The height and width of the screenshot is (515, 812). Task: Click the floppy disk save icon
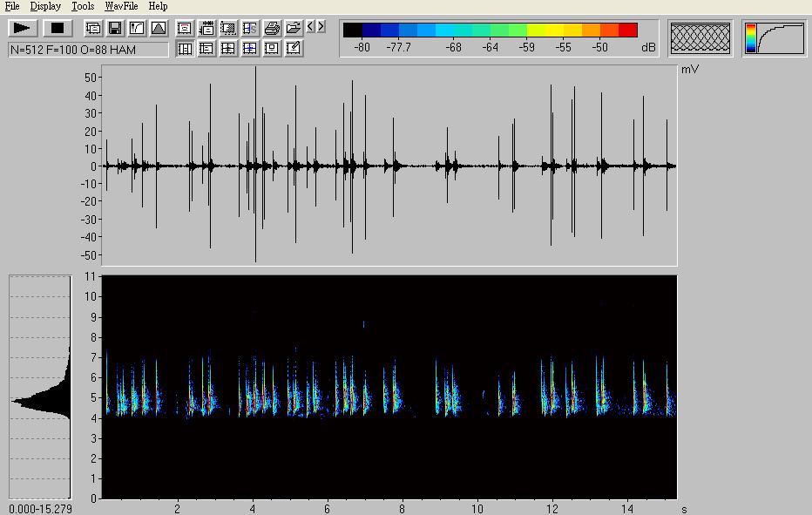pos(115,28)
